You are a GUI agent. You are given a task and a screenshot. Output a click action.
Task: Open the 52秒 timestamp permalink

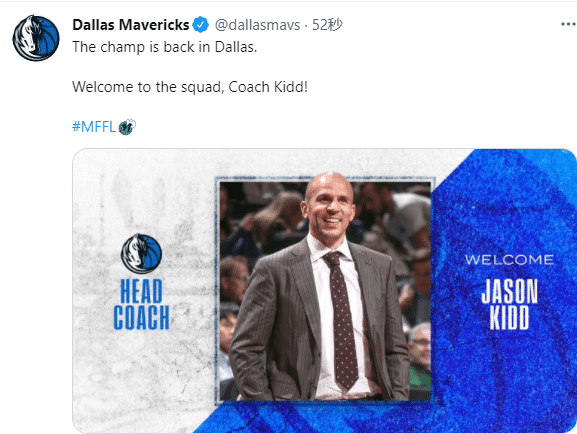point(327,25)
